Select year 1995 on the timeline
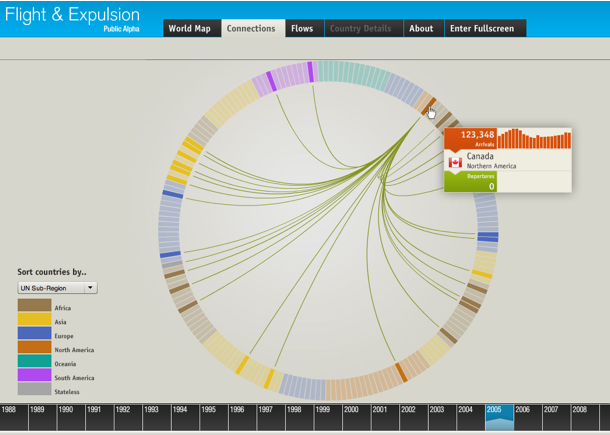The width and height of the screenshot is (610, 435). tap(214, 417)
